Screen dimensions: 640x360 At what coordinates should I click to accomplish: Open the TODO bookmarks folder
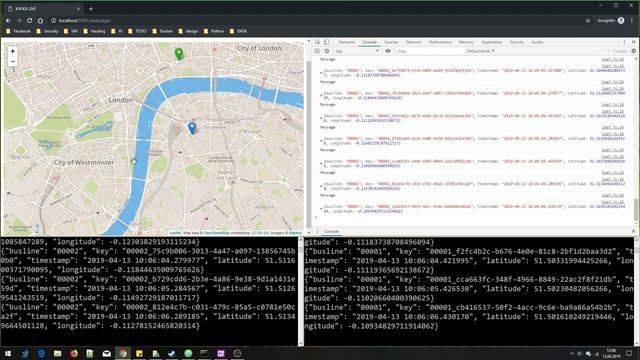tap(137, 31)
